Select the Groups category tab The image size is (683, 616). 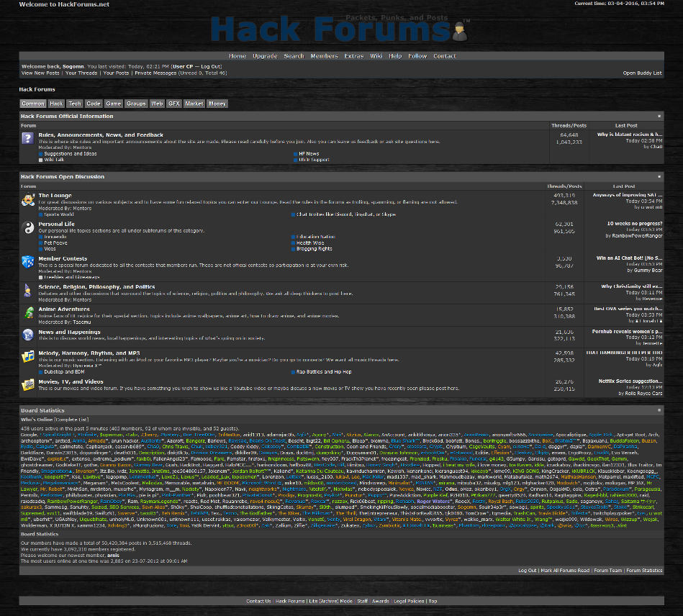pyautogui.click(x=136, y=104)
